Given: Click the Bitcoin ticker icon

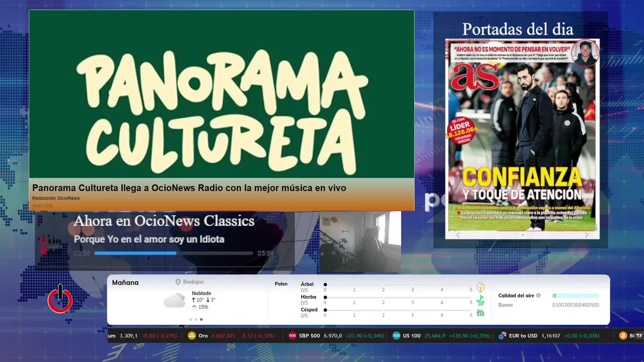Looking at the screenshot, I should coord(623,336).
